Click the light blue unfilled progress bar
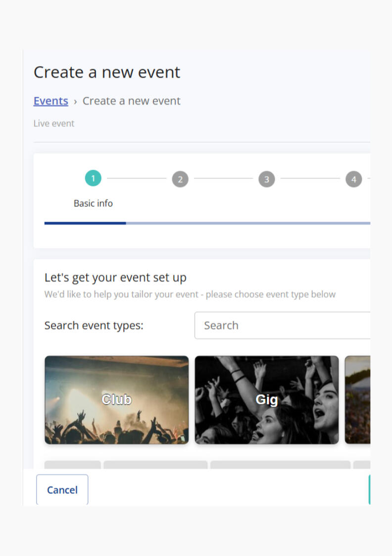The height and width of the screenshot is (556, 392). (247, 223)
